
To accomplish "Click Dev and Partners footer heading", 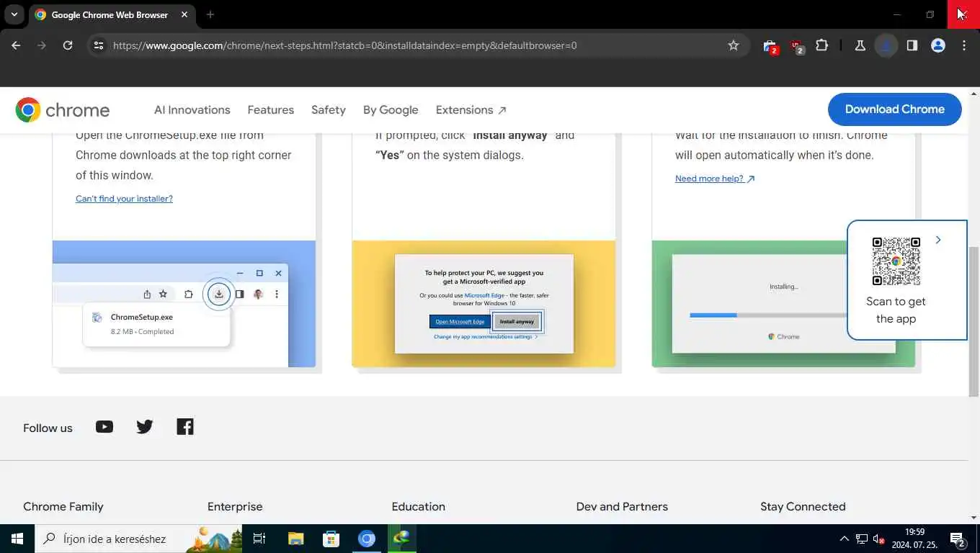I will [x=622, y=507].
